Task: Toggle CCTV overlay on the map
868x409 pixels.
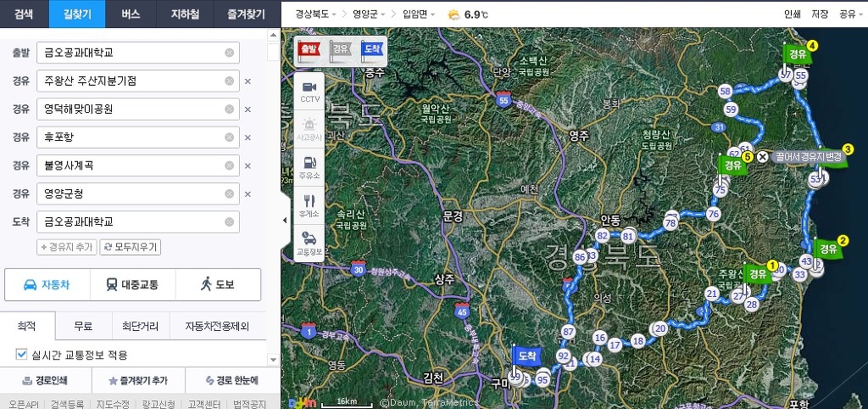Action: pyautogui.click(x=309, y=92)
